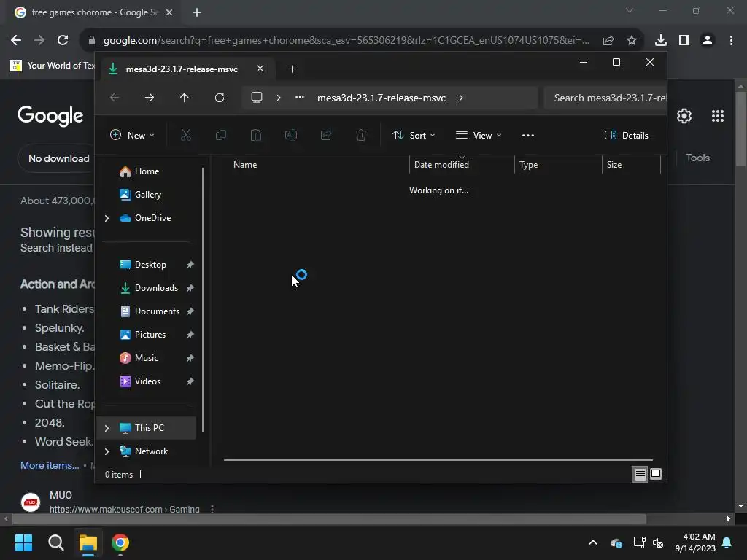Viewport: 747px width, 560px height.
Task: Select Gallery in navigation pane
Action: pos(147,195)
